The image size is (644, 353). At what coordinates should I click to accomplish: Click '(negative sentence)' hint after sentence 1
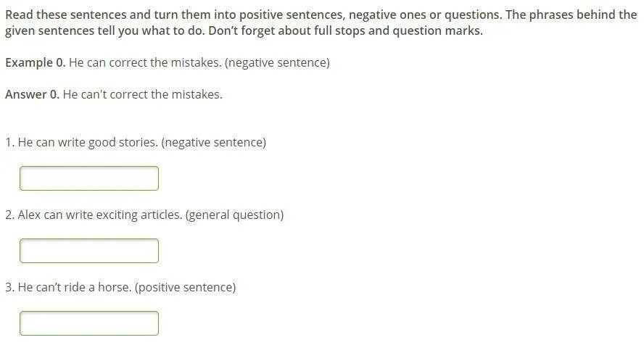(x=213, y=142)
